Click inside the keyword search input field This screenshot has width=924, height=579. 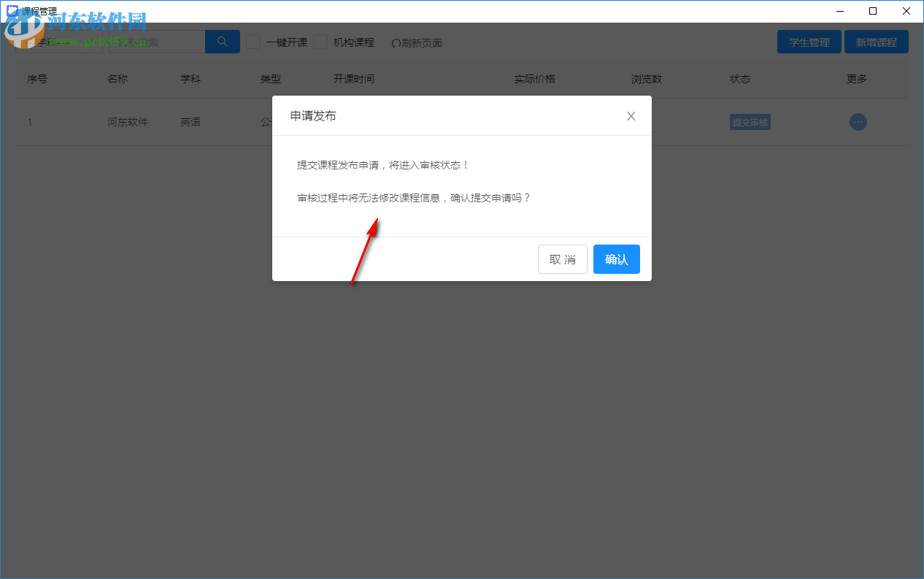[157, 42]
